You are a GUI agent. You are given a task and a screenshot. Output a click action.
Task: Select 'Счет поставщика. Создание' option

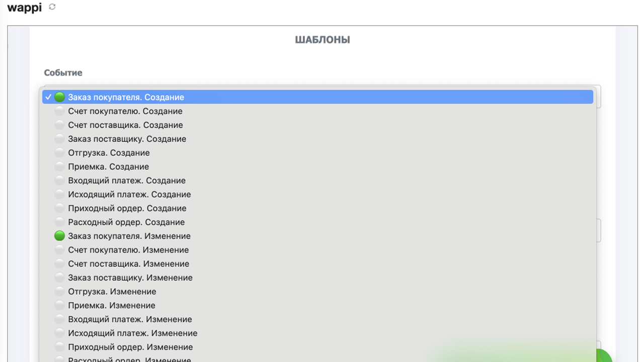[125, 125]
